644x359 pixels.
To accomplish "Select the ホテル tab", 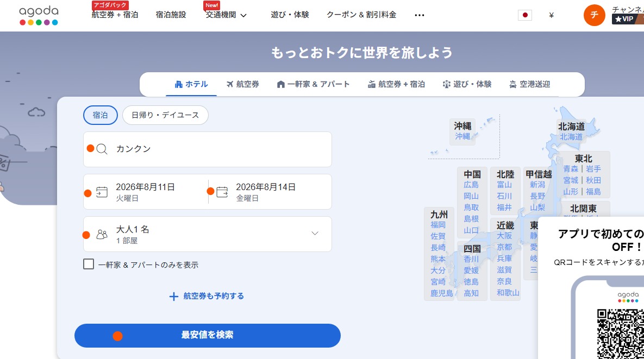I will click(191, 84).
